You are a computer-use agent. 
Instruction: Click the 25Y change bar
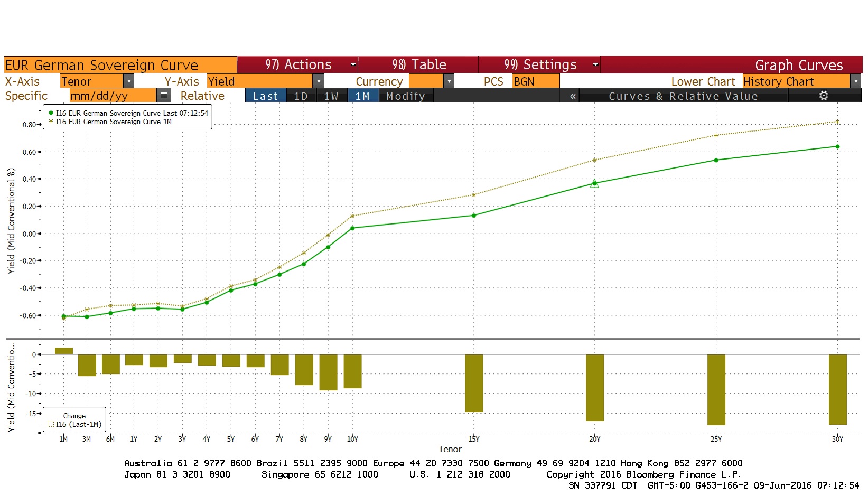pyautogui.click(x=716, y=390)
